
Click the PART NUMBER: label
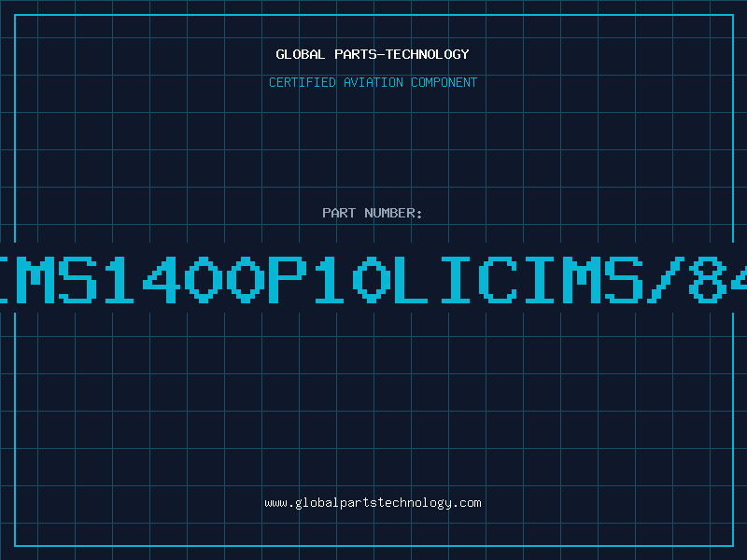(373, 213)
